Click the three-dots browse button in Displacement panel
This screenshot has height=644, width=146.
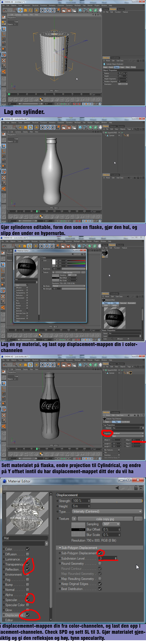click(138, 519)
